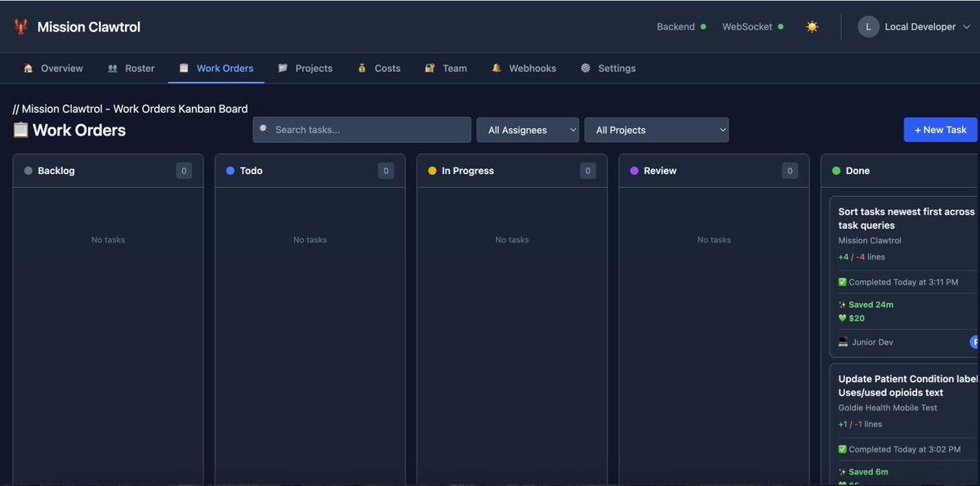The width and height of the screenshot is (980, 486).
Task: Click the In Progress column title
Action: pos(468,171)
